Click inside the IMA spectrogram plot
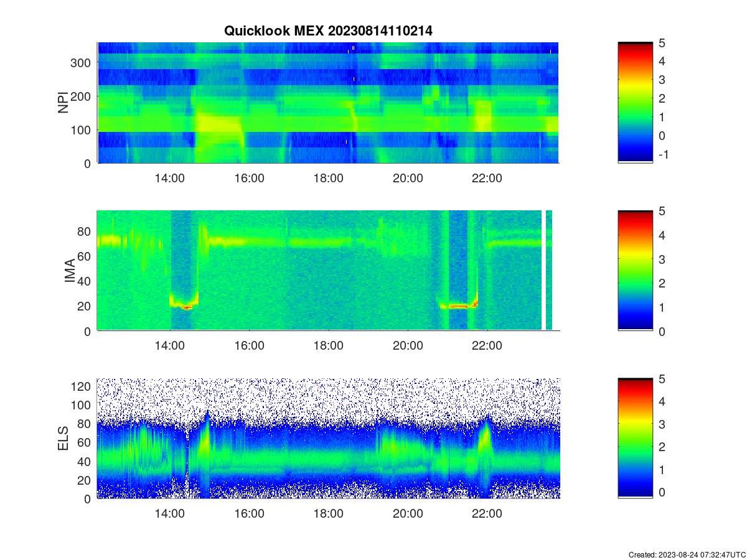This screenshot has width=747, height=560. point(328,271)
